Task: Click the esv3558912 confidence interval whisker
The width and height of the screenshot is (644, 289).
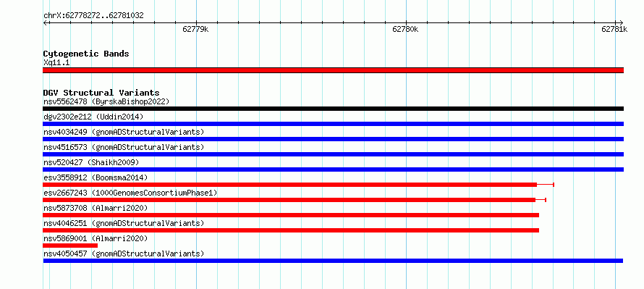Action: 546,185
